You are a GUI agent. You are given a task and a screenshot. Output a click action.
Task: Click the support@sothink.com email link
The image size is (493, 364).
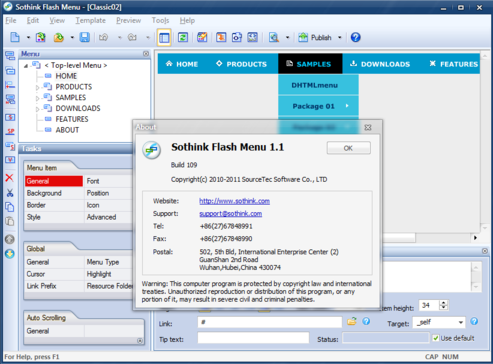pos(230,214)
